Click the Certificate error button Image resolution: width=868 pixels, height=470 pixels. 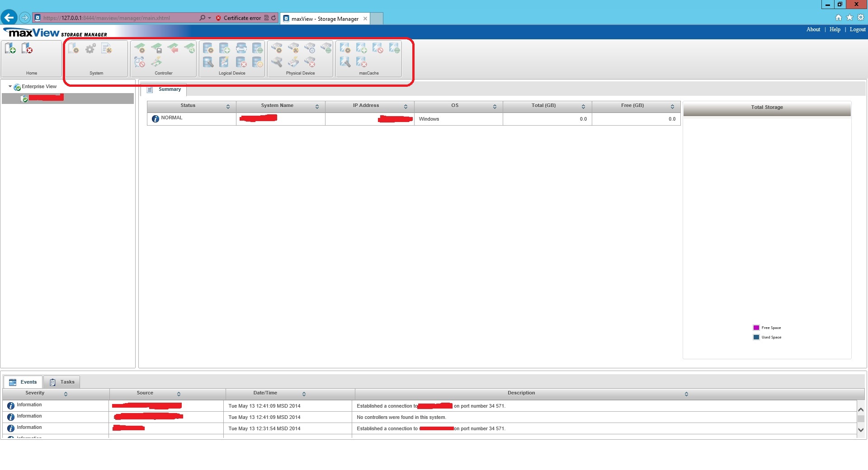click(238, 18)
